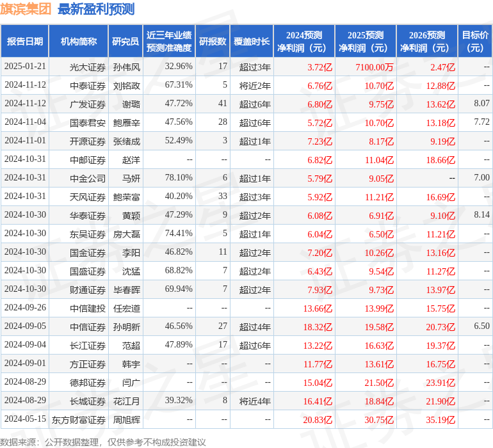Screen dimensions: 493x448
Task: Click the 研究员 column header
Action: point(125,41)
